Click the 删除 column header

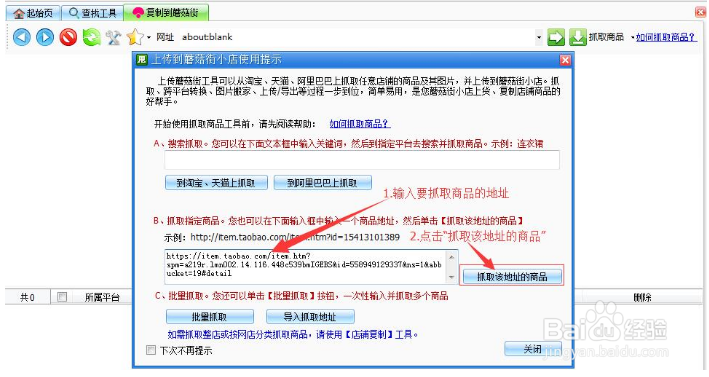642,297
